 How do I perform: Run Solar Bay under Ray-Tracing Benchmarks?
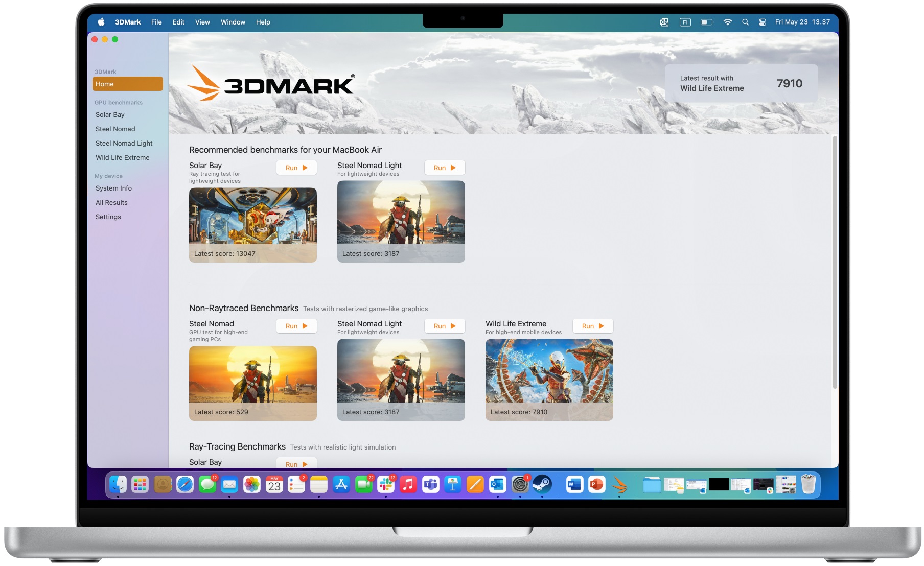click(x=296, y=463)
